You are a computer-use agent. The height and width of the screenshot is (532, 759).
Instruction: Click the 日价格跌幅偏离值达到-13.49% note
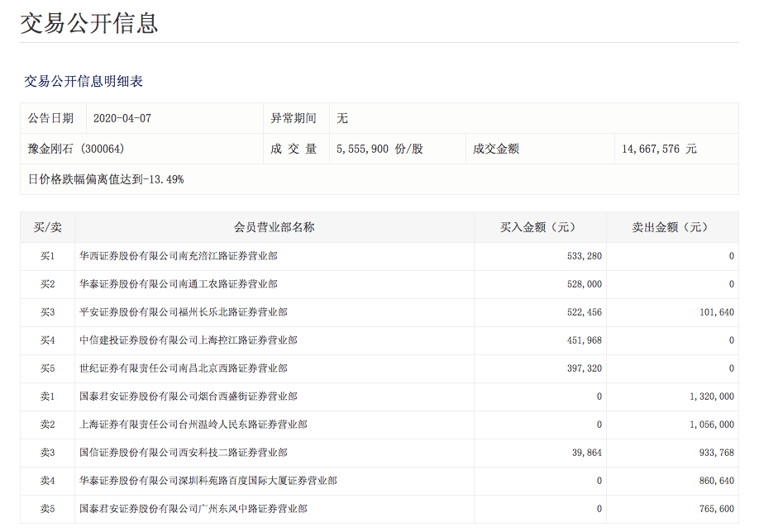tap(106, 179)
